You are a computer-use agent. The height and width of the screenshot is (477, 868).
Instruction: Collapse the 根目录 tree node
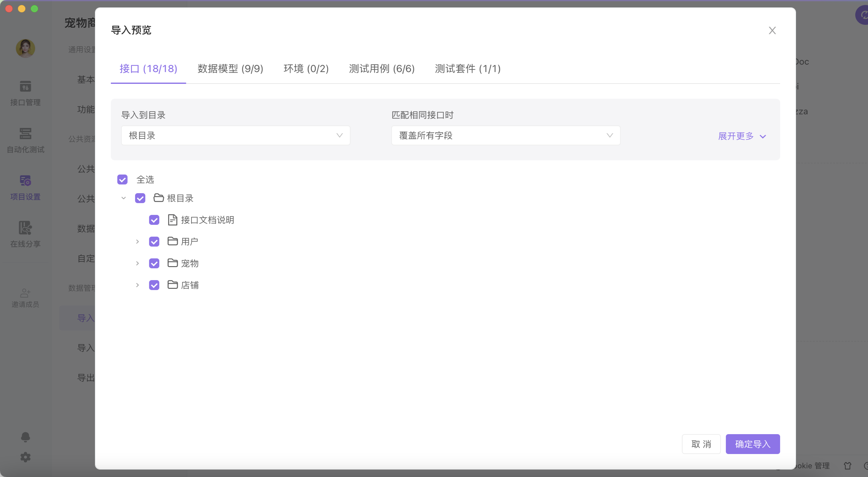click(x=124, y=198)
